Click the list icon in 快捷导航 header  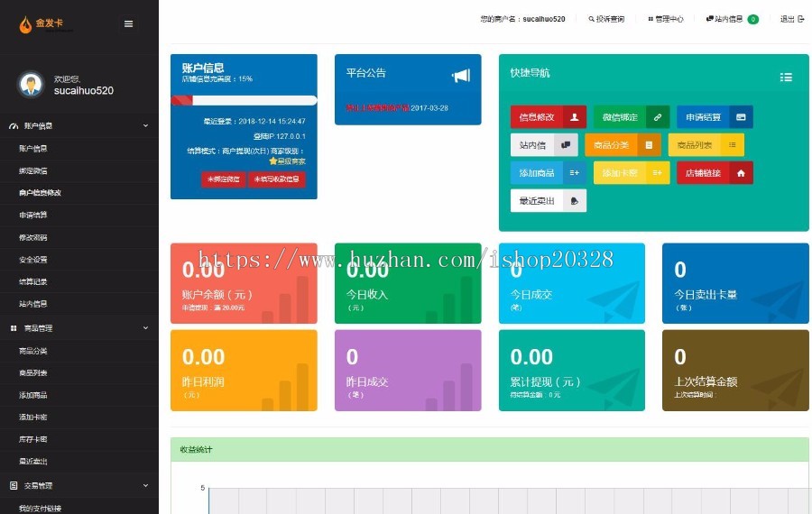pos(786,78)
